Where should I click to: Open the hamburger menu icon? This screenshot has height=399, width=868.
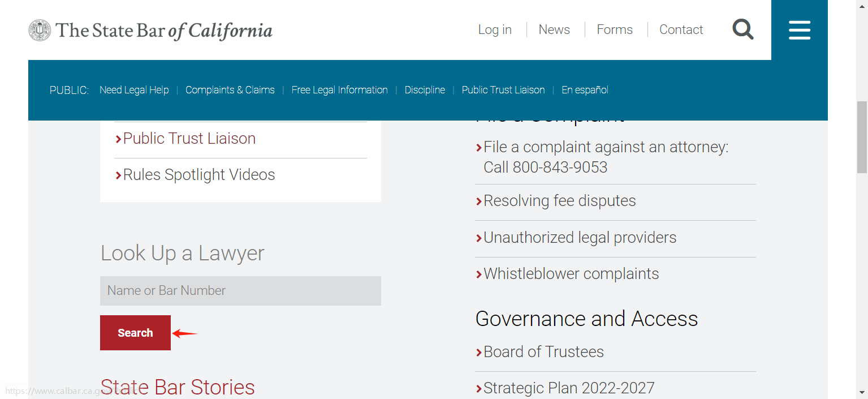[800, 30]
